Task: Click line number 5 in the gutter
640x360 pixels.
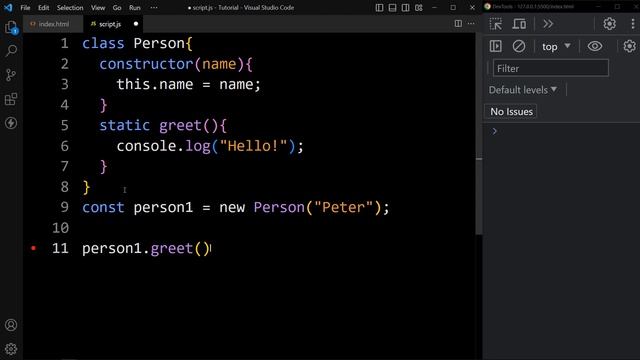Action: point(64,125)
